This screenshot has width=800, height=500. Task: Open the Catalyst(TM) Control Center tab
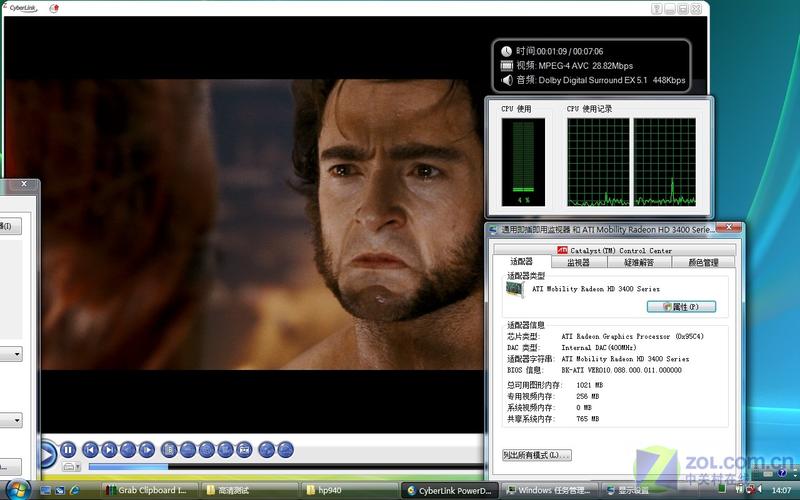click(x=614, y=250)
